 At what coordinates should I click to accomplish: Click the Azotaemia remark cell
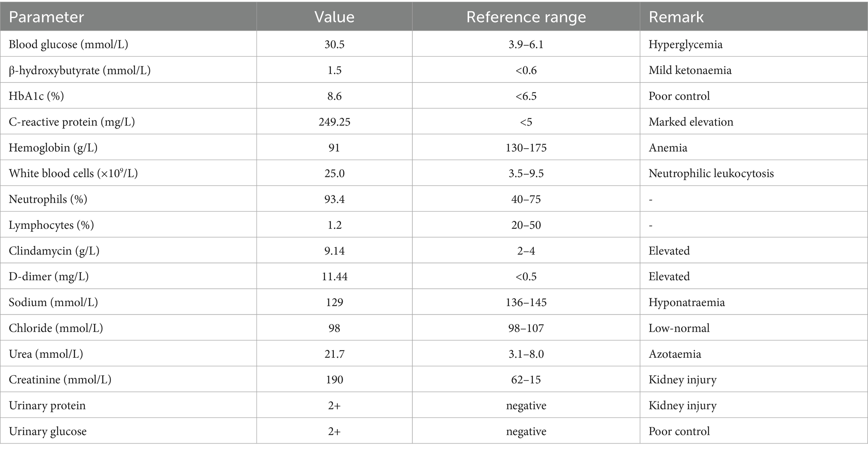tap(675, 354)
